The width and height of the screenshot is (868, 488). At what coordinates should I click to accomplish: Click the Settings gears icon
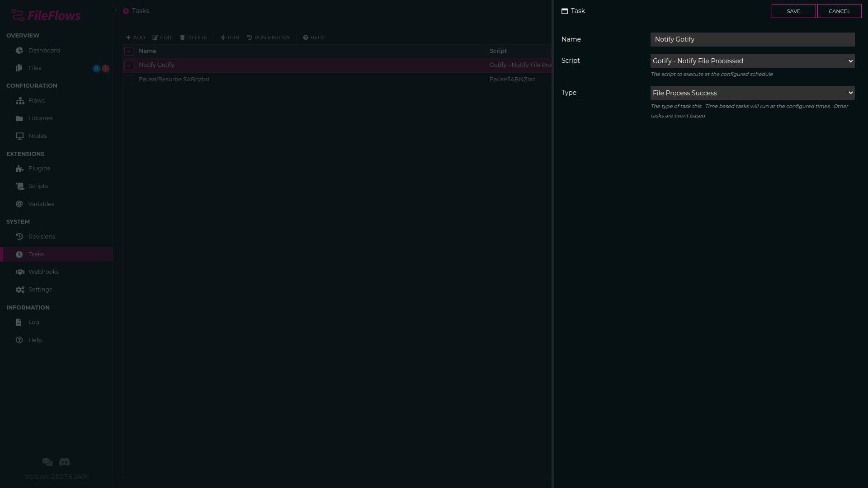point(20,290)
